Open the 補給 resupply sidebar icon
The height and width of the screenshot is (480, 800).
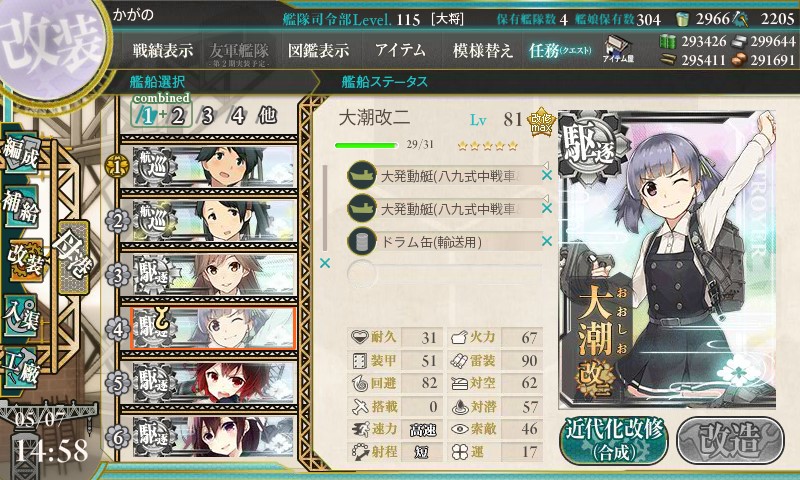pyautogui.click(x=21, y=207)
